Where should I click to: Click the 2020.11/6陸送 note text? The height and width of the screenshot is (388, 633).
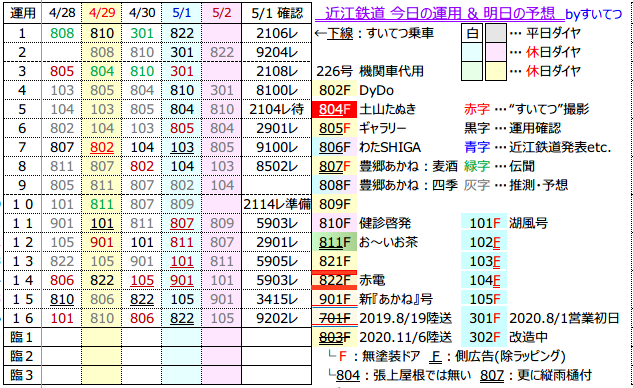(406, 337)
